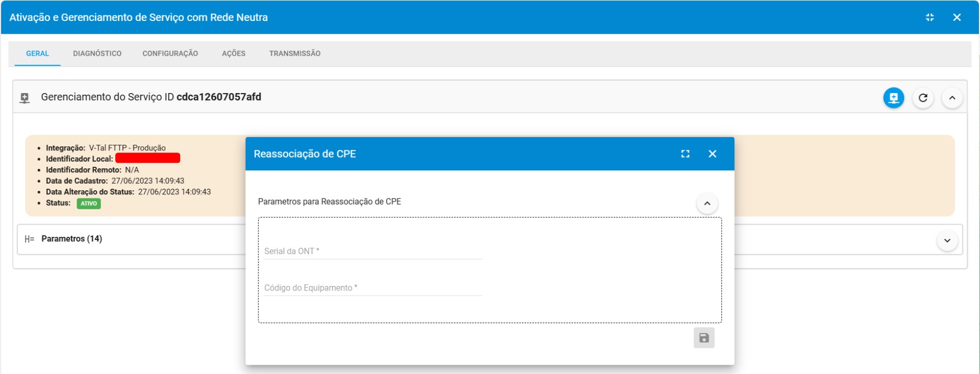The height and width of the screenshot is (374, 980).
Task: Shrink the main window using the exit-fullscreen icon
Action: pyautogui.click(x=929, y=17)
